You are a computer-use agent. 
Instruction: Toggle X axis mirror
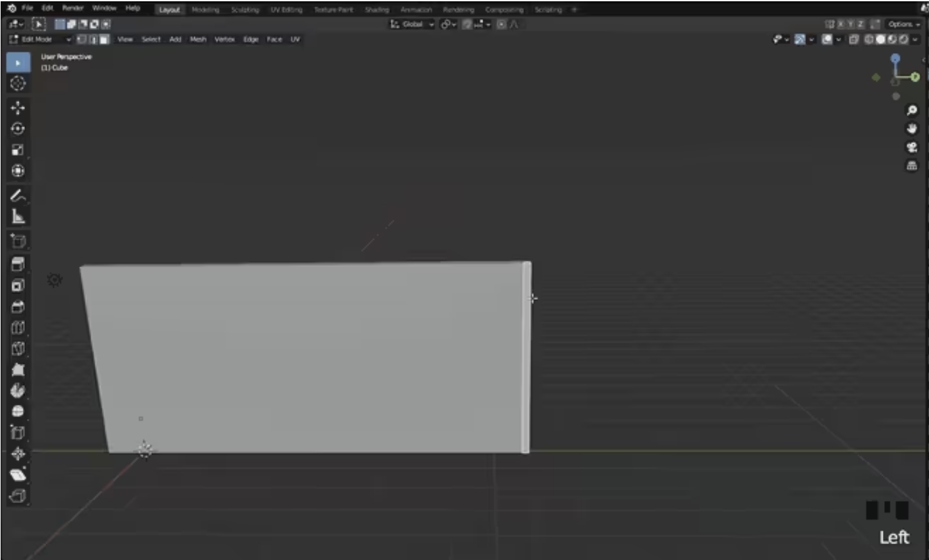[x=841, y=24]
